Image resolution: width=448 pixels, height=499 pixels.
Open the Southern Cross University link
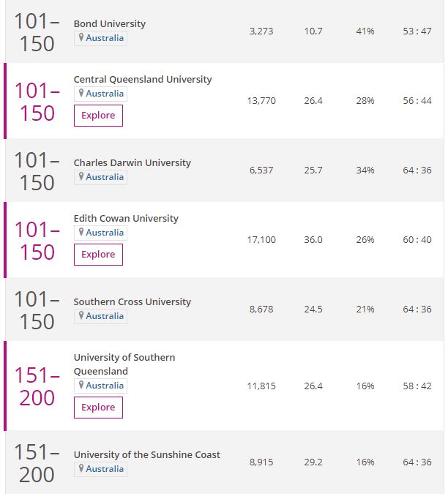pos(132,302)
